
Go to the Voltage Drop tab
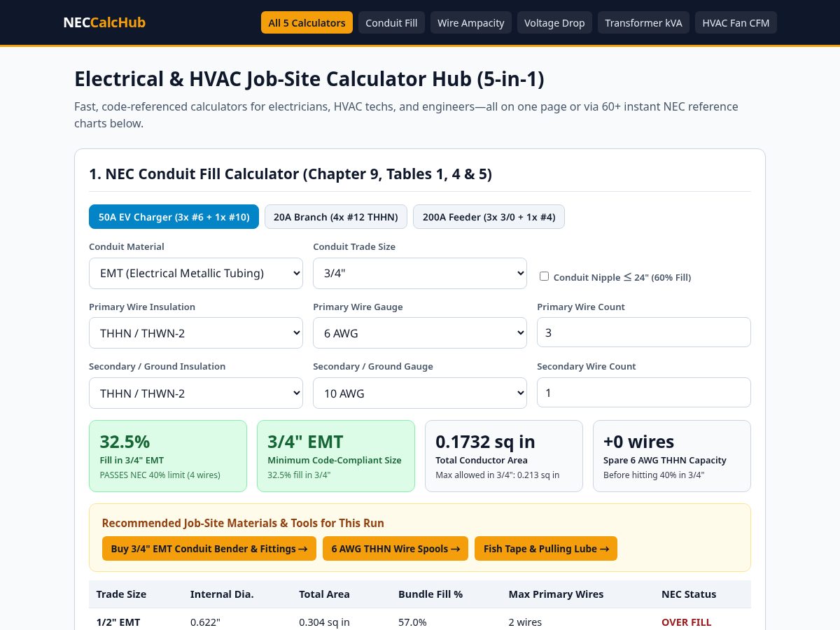(554, 22)
